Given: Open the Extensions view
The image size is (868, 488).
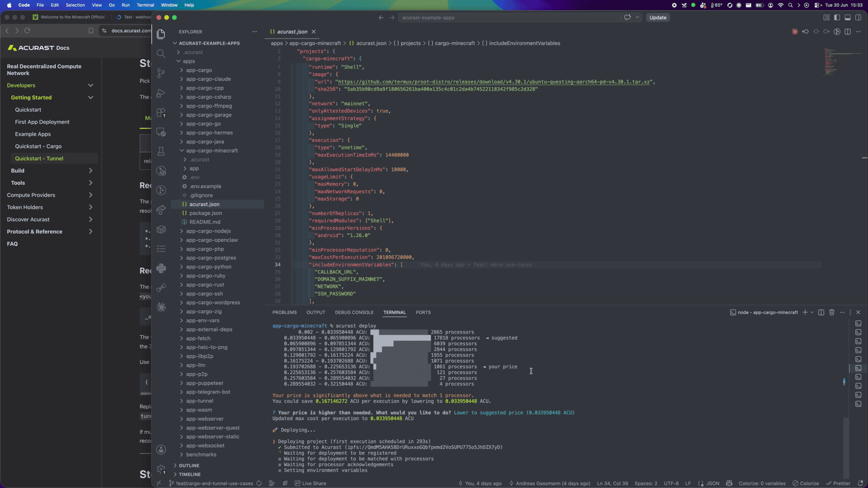Looking at the screenshot, I should coord(161,112).
